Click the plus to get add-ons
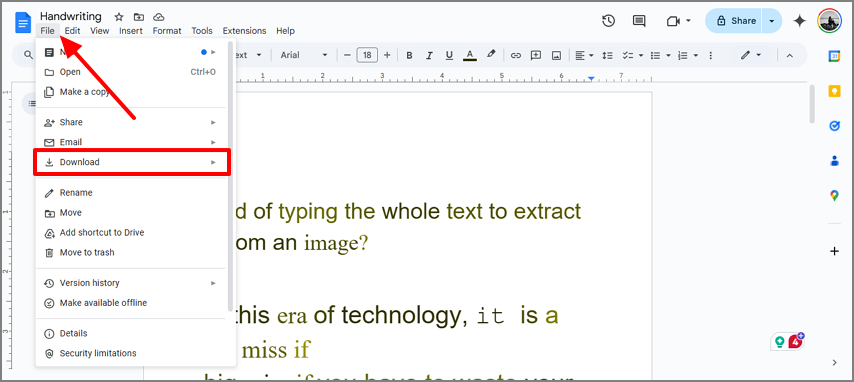This screenshot has width=854, height=382. point(834,251)
